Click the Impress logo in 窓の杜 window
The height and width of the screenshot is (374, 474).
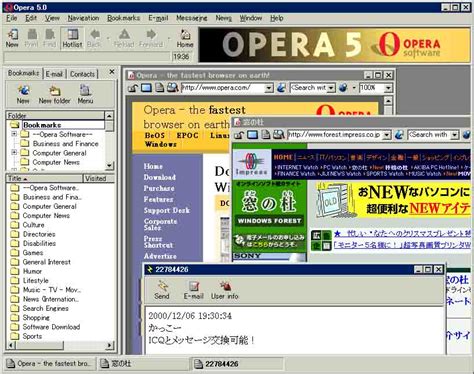(x=252, y=164)
